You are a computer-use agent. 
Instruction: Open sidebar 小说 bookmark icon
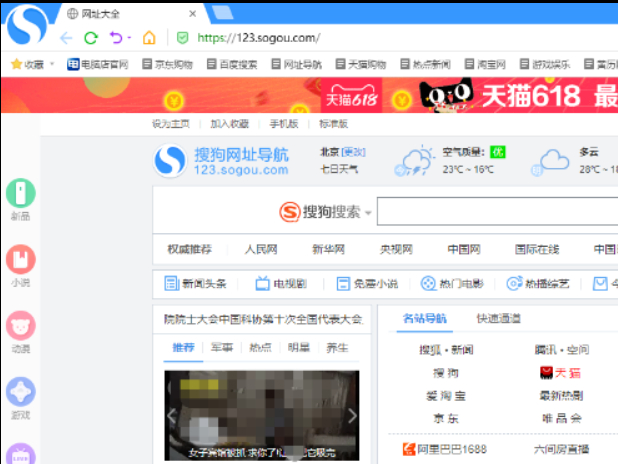pos(21,259)
